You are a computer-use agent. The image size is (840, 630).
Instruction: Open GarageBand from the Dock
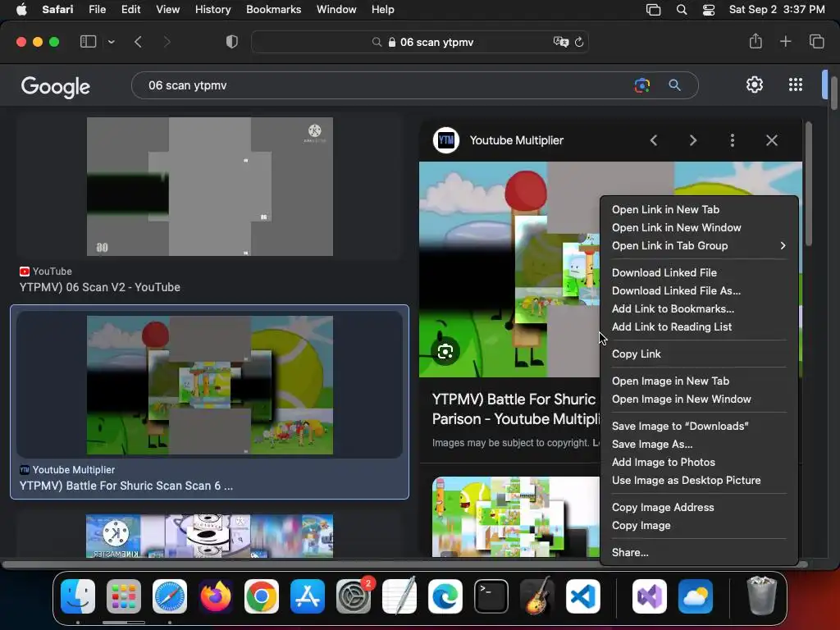(x=537, y=596)
